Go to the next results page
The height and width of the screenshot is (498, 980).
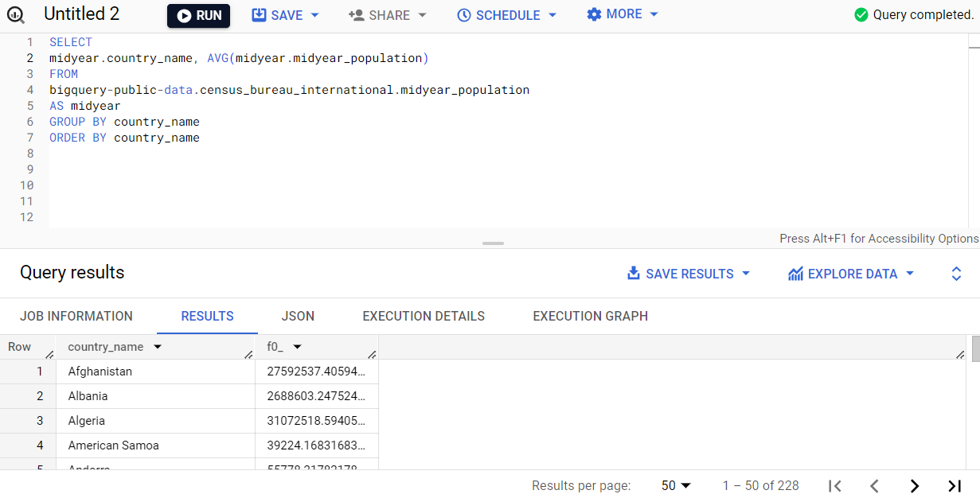[914, 485]
